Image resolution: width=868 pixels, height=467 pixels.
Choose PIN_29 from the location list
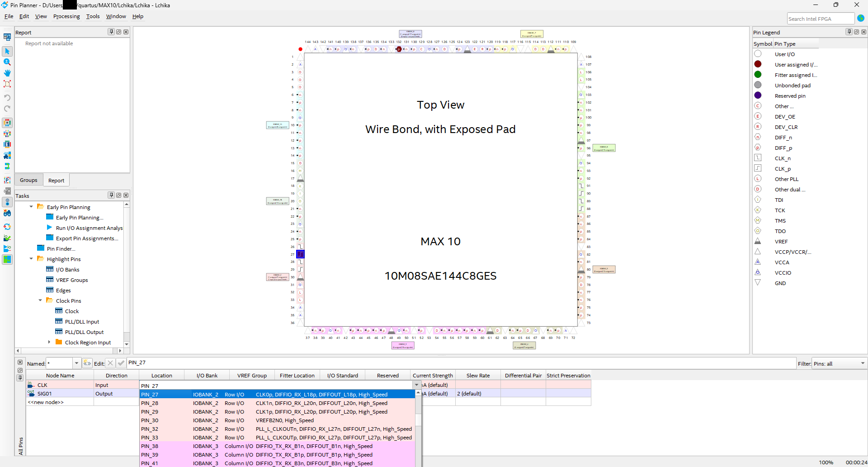pos(150,412)
